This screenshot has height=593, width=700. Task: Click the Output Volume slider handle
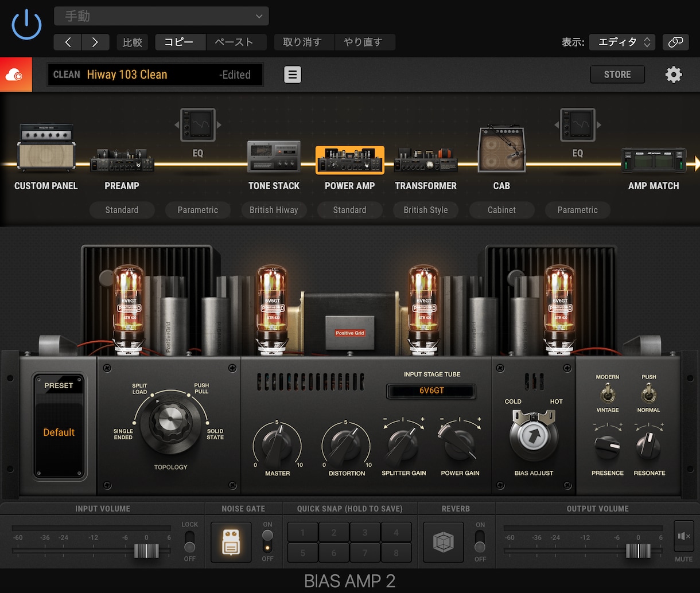[638, 551]
